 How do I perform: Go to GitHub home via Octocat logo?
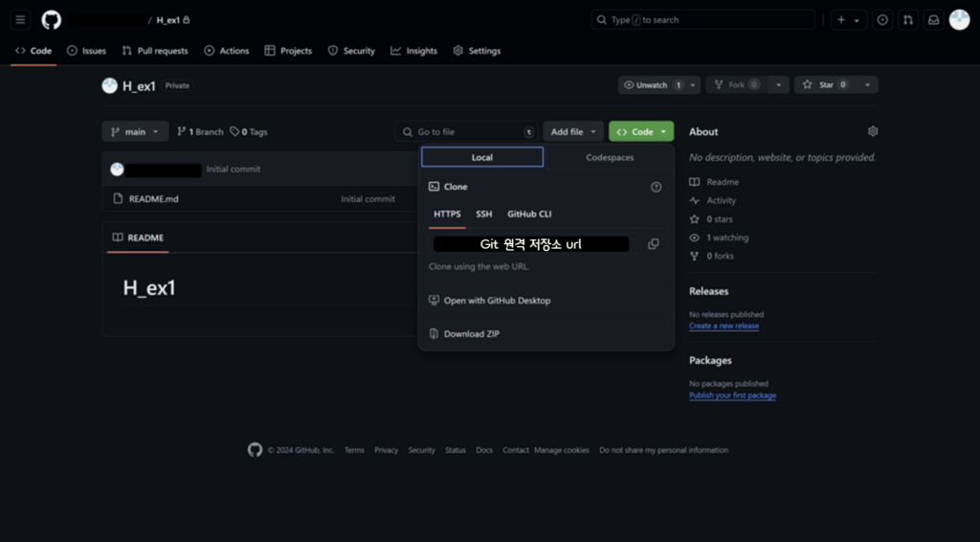(52, 20)
